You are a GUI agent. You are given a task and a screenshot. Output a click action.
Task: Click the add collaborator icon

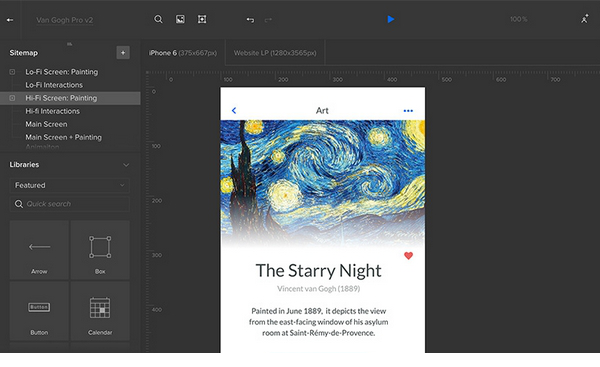pos(584,19)
